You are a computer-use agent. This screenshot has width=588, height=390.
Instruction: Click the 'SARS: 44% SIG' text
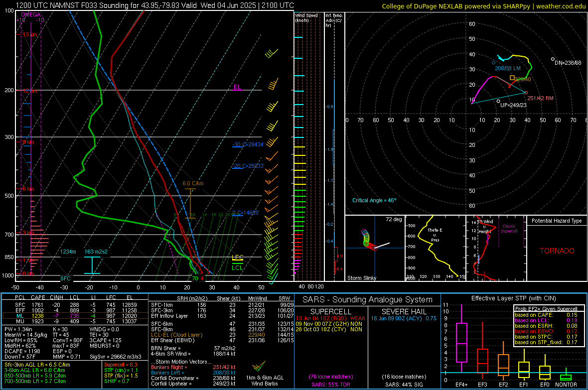click(404, 385)
